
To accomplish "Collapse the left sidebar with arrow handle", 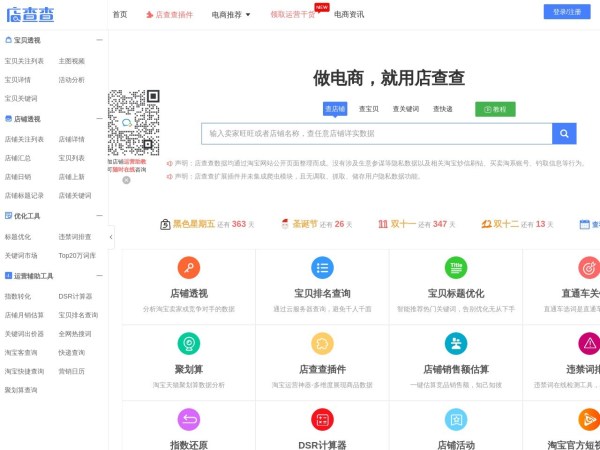I will (x=111, y=237).
